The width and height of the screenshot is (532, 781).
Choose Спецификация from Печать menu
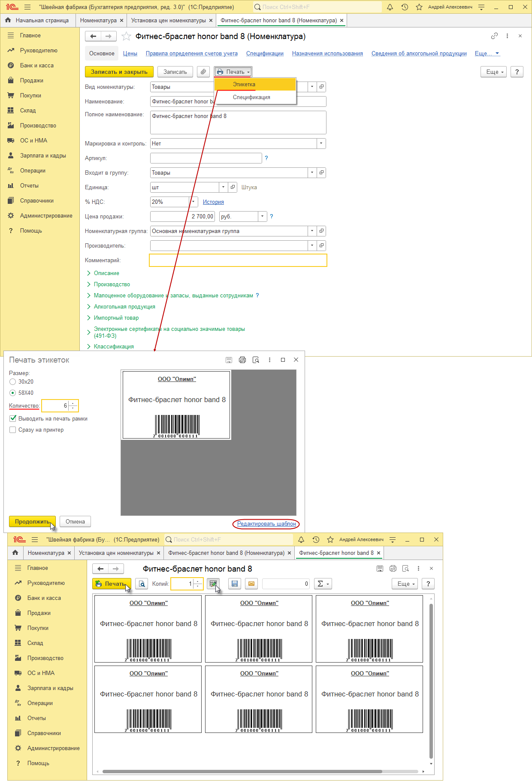point(255,97)
